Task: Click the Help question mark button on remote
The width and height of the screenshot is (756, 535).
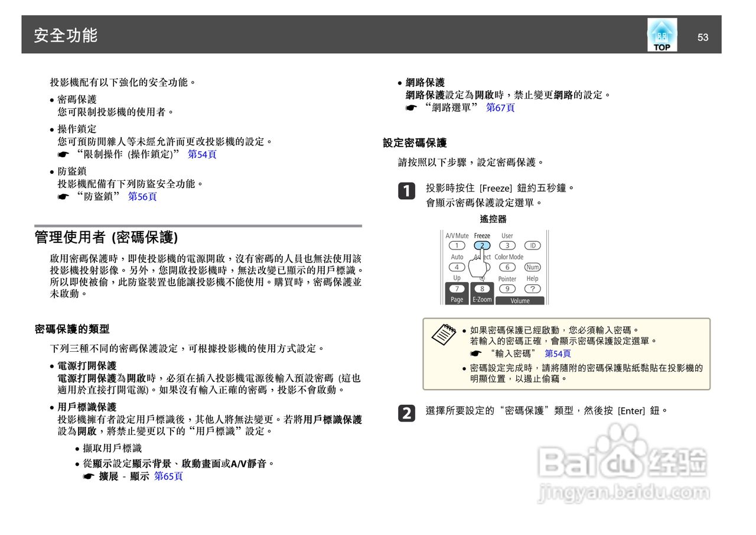Action: click(x=532, y=289)
